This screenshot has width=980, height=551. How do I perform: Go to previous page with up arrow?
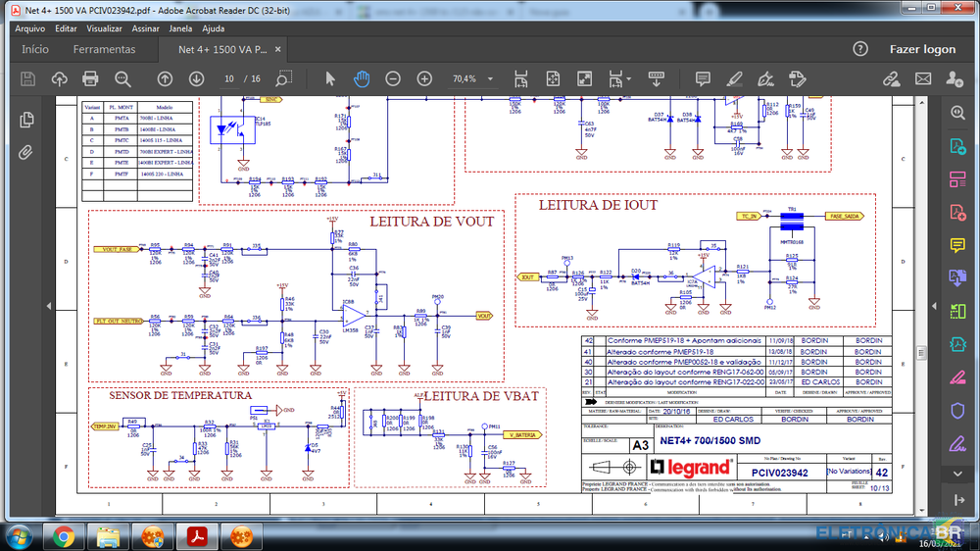[165, 78]
